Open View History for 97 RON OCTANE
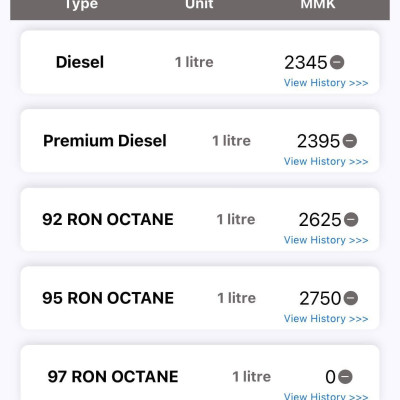Viewport: 400px width, 400px height. 326,396
